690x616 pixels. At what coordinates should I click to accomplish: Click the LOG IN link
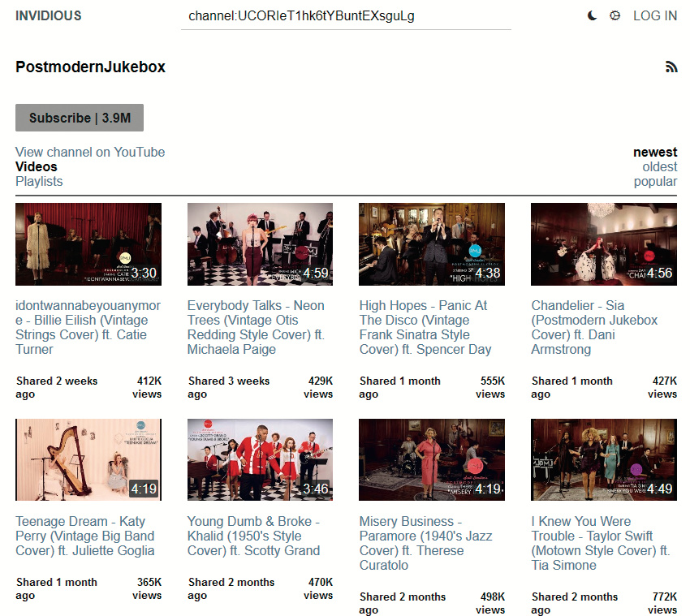(x=655, y=16)
